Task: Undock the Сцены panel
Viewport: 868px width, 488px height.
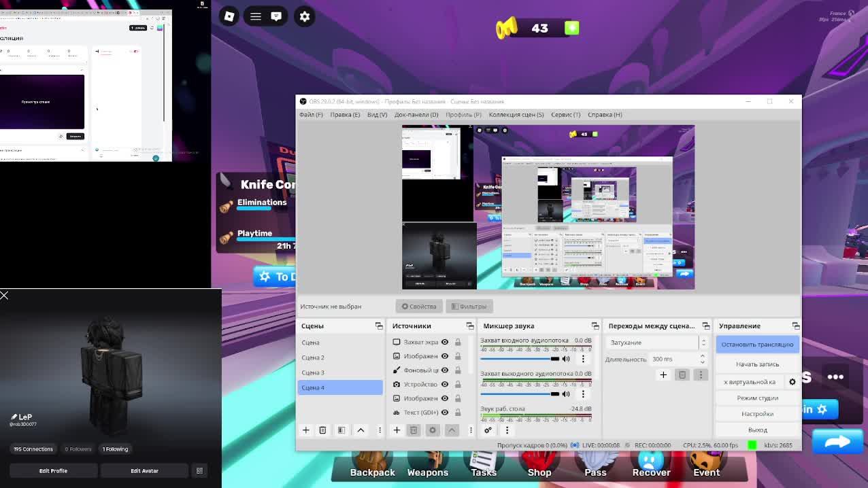Action: point(379,326)
